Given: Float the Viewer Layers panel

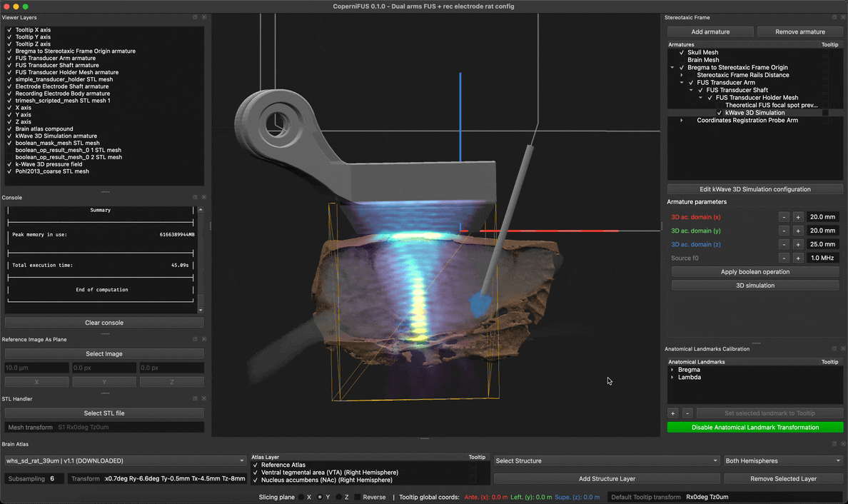Looking at the screenshot, I should (195, 17).
